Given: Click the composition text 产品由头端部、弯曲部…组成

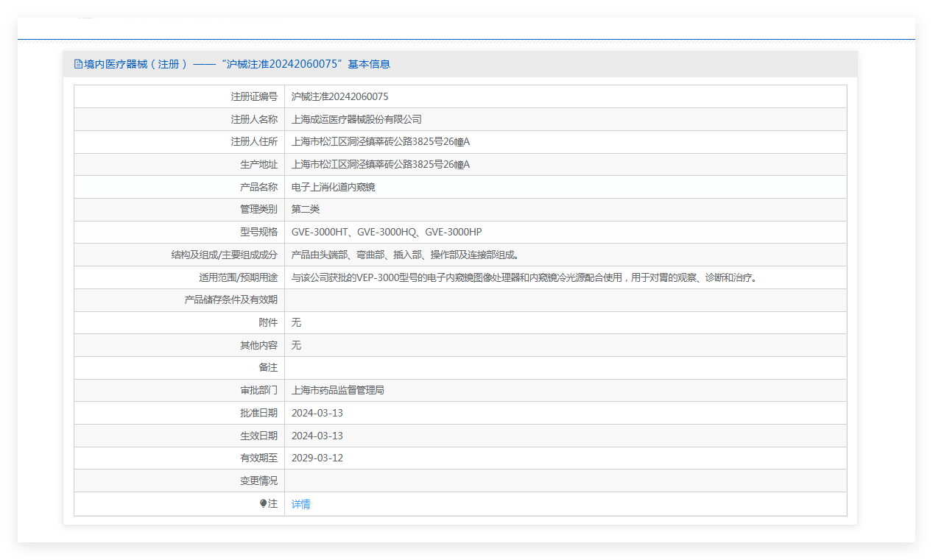Looking at the screenshot, I should (406, 255).
